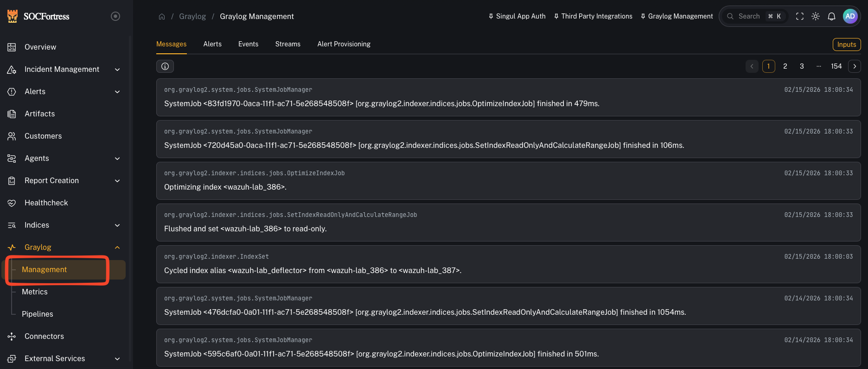Open the 'Flushed and set' read-only message

coord(508,223)
